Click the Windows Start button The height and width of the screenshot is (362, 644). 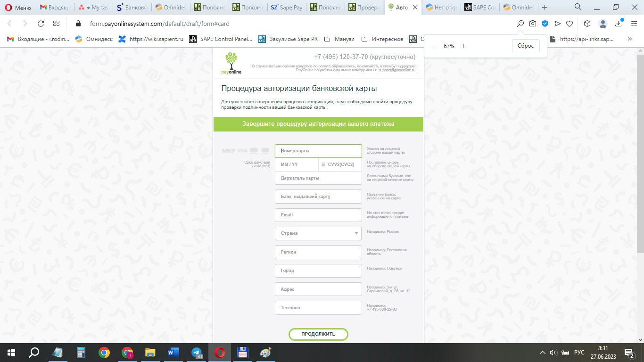tap(11, 353)
